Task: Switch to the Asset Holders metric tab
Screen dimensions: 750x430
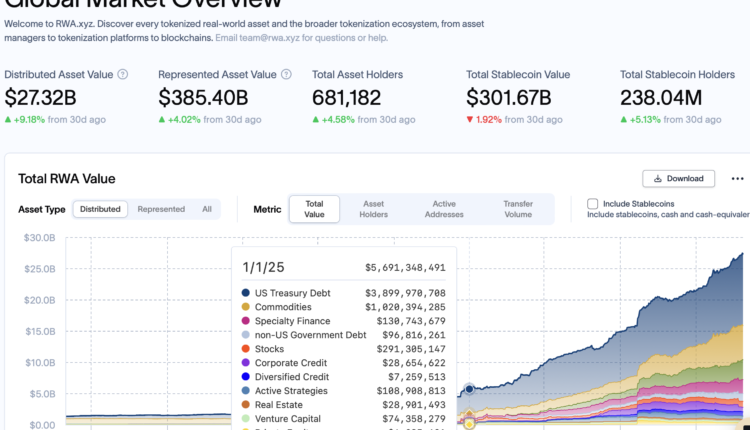Action: (373, 209)
